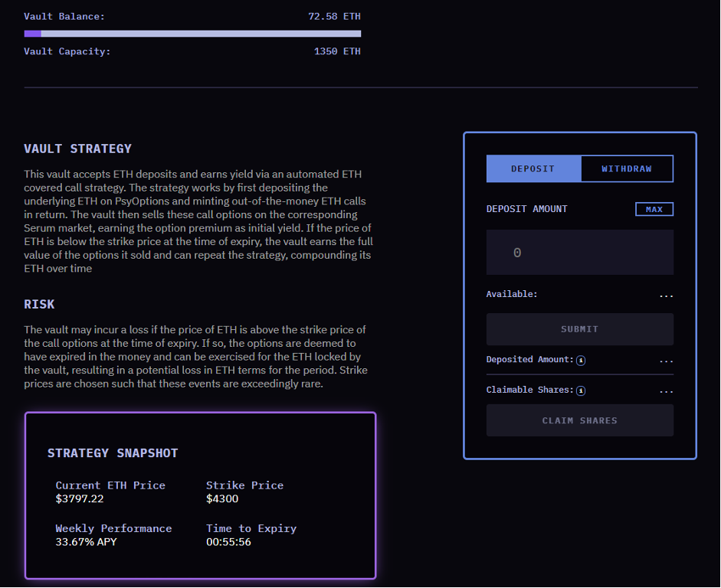Click the Vault Strategy heading
This screenshot has width=721, height=588.
click(77, 149)
